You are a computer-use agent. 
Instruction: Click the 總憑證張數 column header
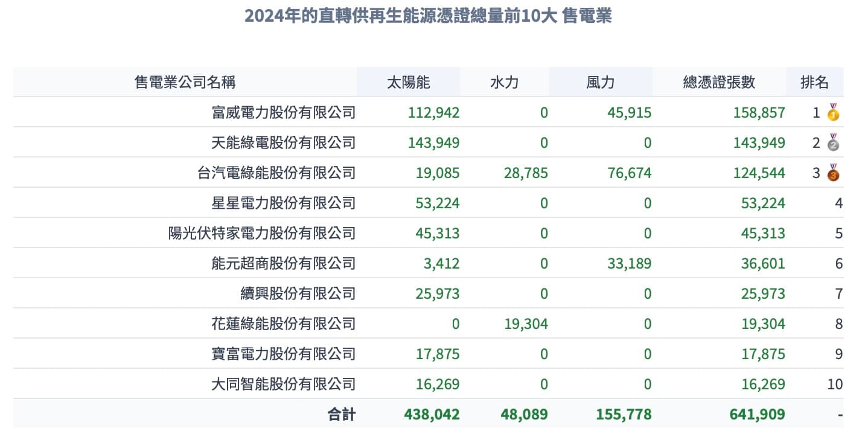[719, 82]
